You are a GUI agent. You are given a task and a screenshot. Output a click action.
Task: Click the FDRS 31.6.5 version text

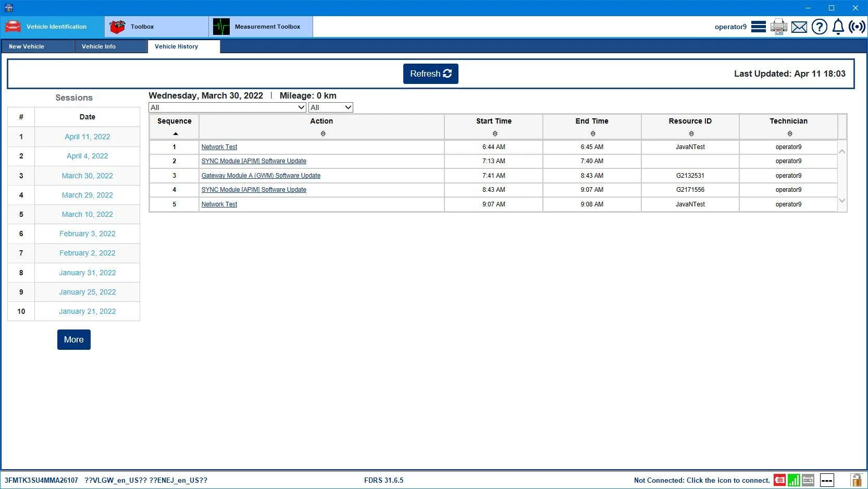point(384,480)
